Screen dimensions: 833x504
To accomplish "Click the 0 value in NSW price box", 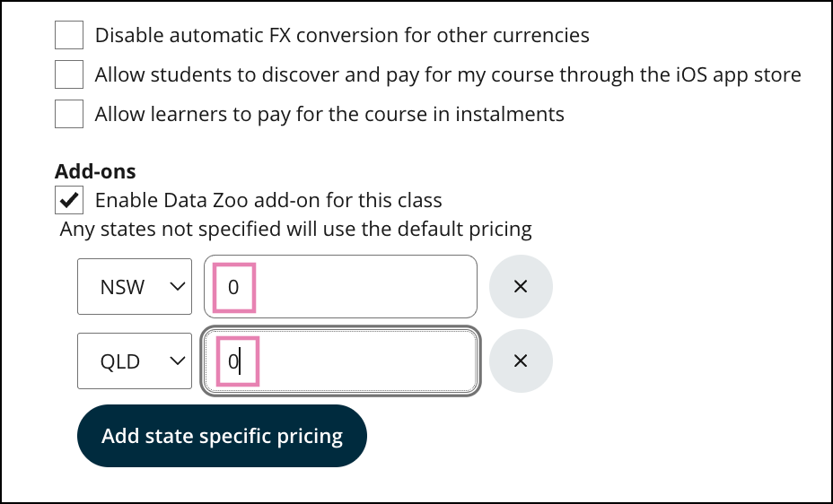I will (x=233, y=288).
